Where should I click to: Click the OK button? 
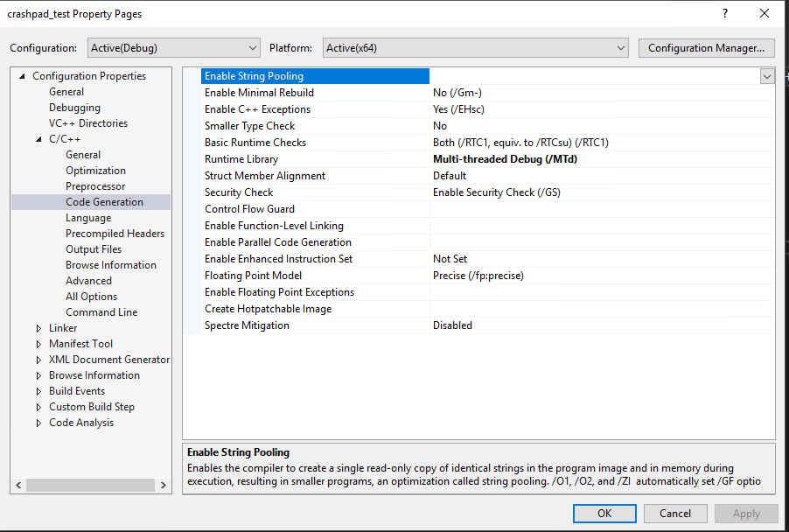pos(604,514)
